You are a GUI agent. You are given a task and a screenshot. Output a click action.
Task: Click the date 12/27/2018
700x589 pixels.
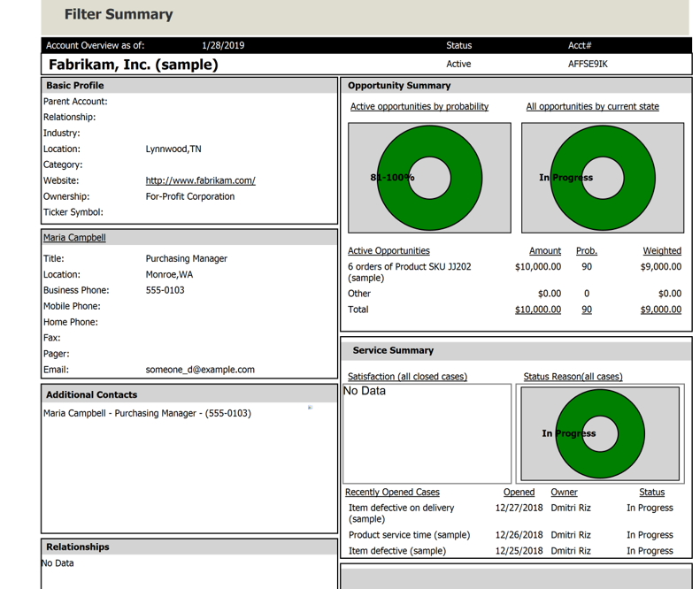click(519, 508)
